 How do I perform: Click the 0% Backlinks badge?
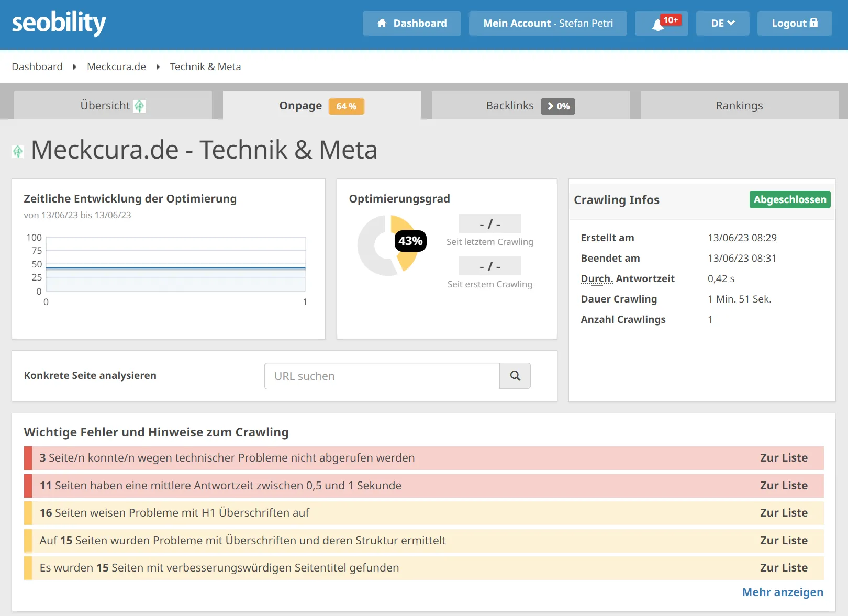pyautogui.click(x=558, y=106)
